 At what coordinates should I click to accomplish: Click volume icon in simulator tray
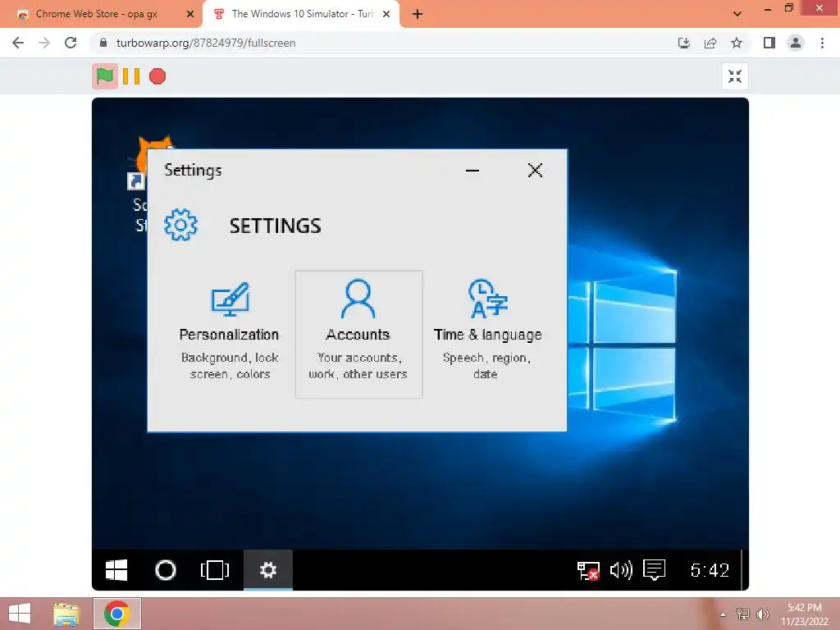pos(621,570)
